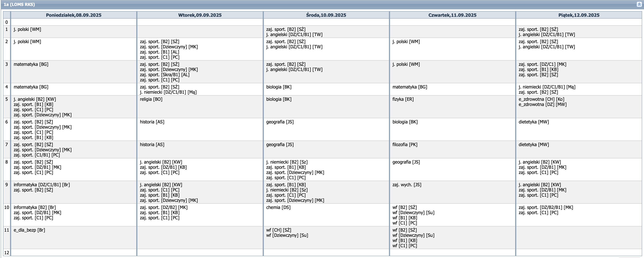Click wf [B2] [SŻ] in Thursday row 10
The image size is (644, 258).
click(x=405, y=207)
